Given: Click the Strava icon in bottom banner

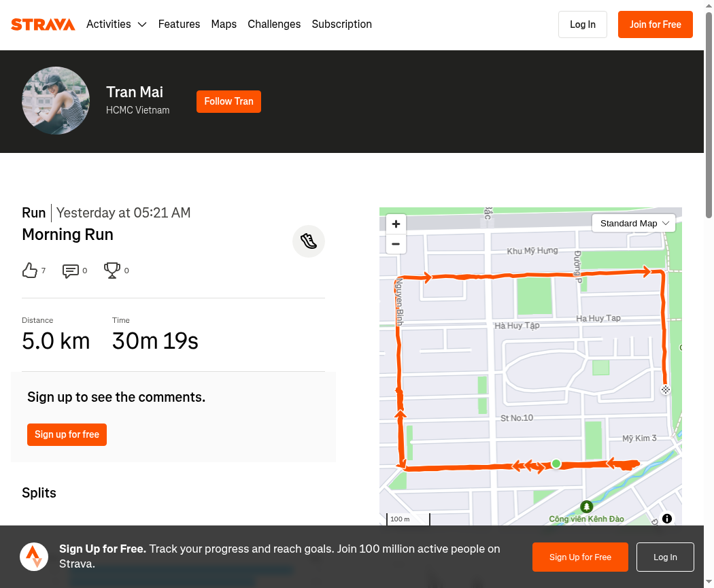Looking at the screenshot, I should pyautogui.click(x=34, y=557).
